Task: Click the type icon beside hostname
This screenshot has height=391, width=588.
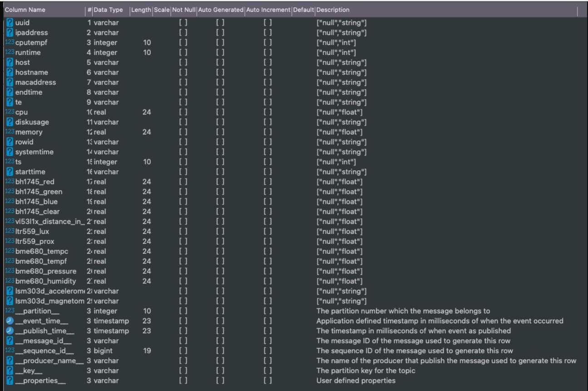Action: [10, 72]
